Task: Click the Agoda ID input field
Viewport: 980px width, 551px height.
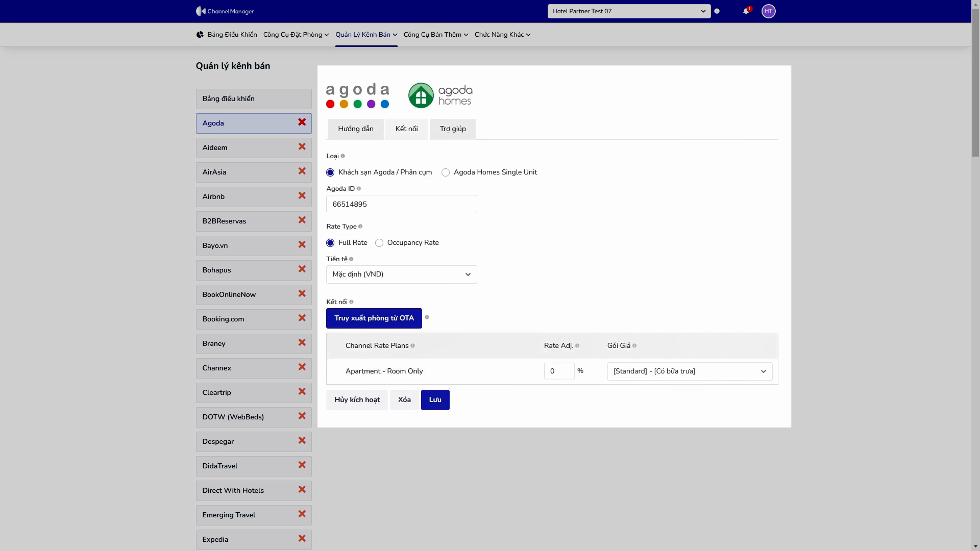Action: pos(402,204)
